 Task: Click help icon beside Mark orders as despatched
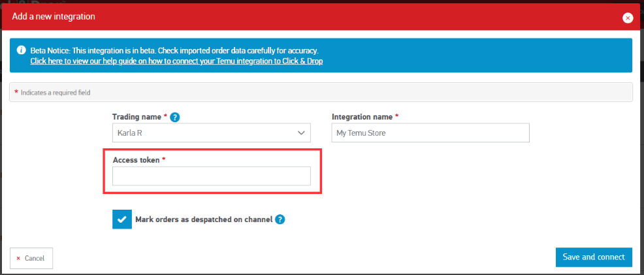coord(280,219)
